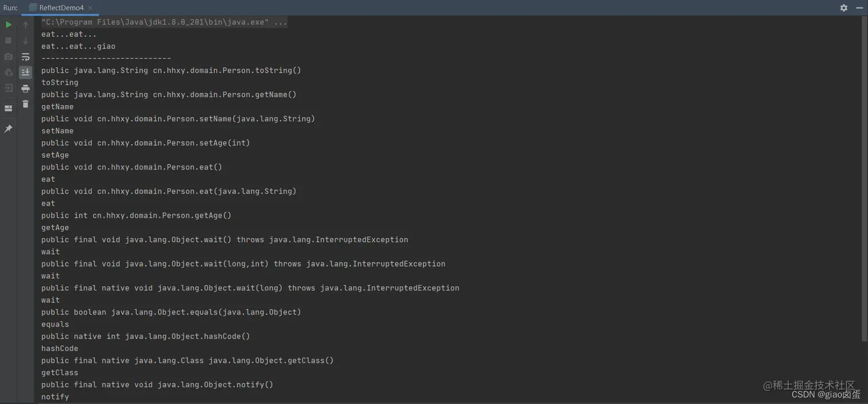Click the 'setAge' output line
Screen dimensions: 868x404
coord(55,155)
